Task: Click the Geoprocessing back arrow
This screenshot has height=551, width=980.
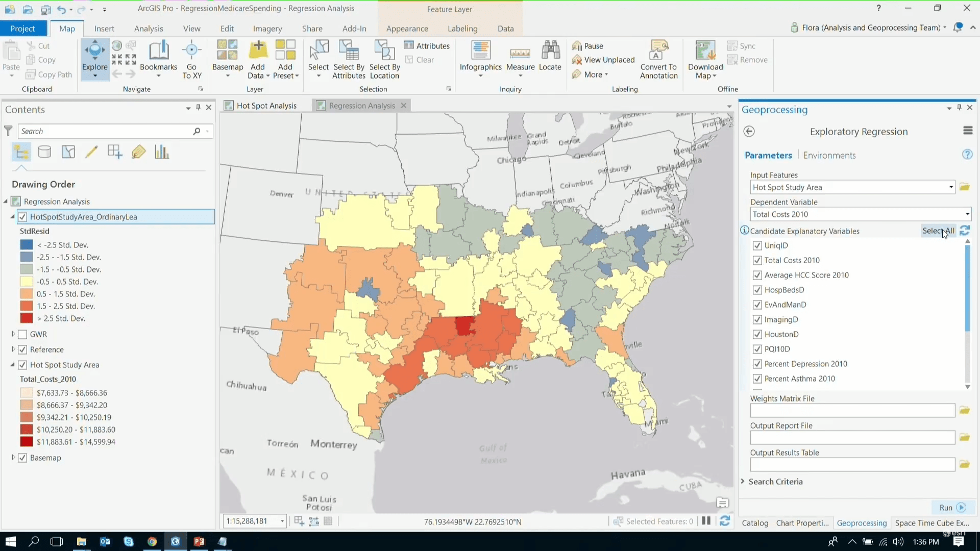Action: click(749, 132)
